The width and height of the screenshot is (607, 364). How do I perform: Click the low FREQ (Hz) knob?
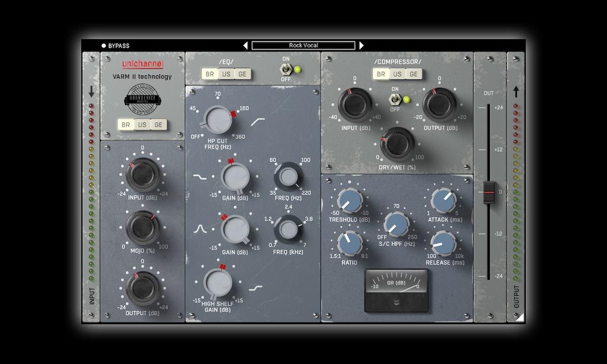[x=288, y=177]
